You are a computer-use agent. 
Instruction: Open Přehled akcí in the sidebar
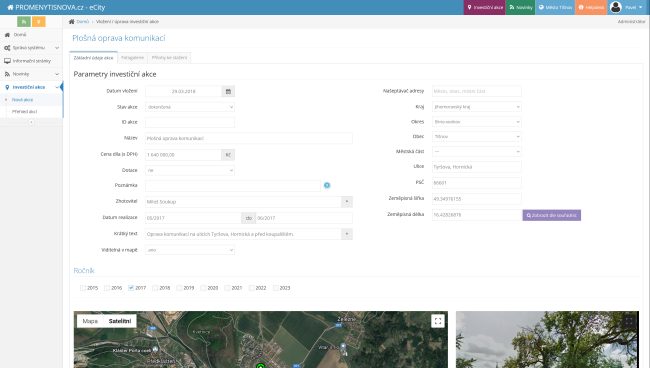tap(24, 111)
